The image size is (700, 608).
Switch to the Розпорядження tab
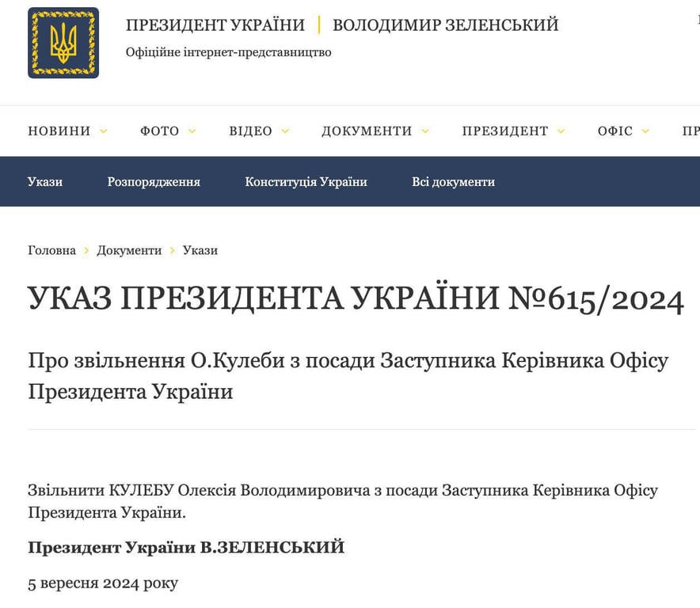point(153,181)
